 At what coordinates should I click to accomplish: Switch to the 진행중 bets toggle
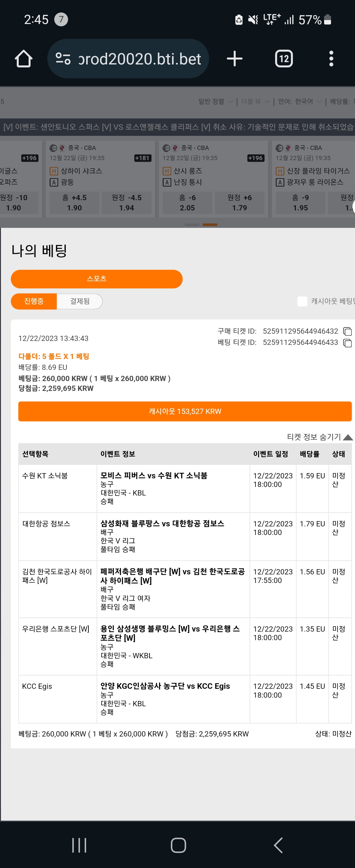coord(34,301)
